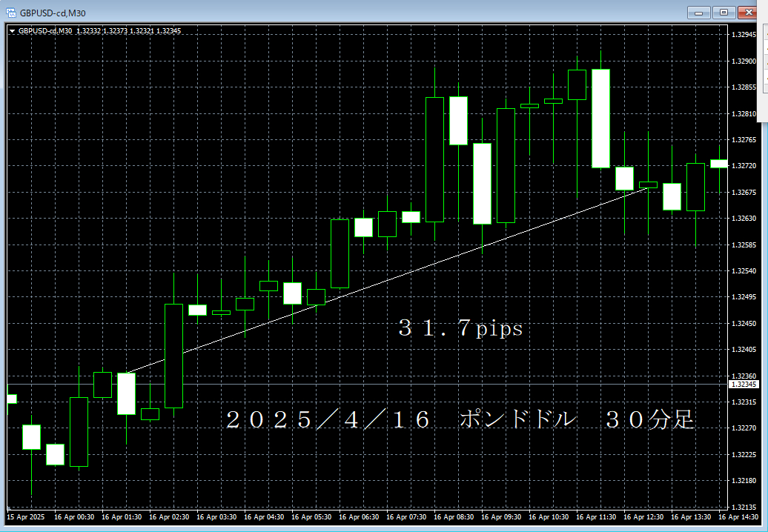This screenshot has height=532, width=768.
Task: Click the '16 Apr 11:30' time axis label
Action: (x=596, y=517)
